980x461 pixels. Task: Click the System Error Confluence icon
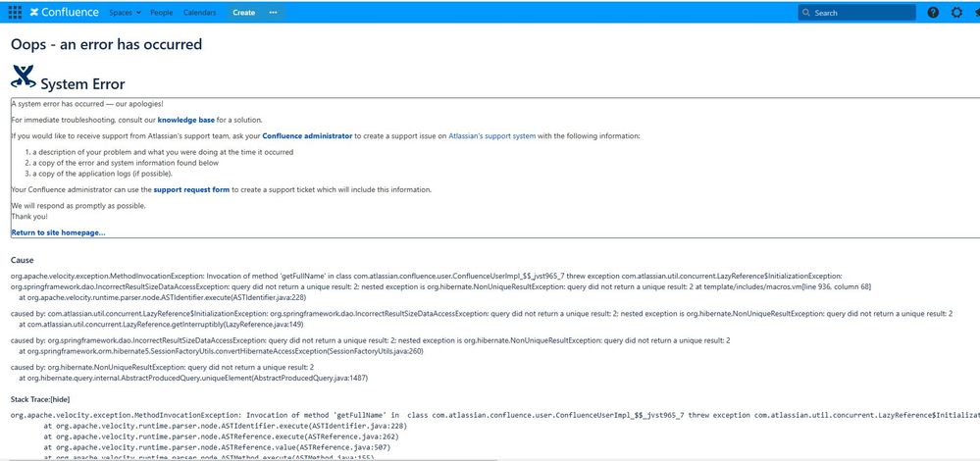[x=24, y=77]
